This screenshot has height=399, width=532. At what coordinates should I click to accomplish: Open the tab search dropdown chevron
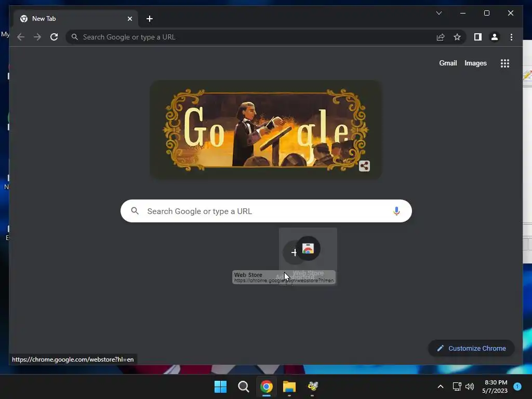(x=438, y=13)
